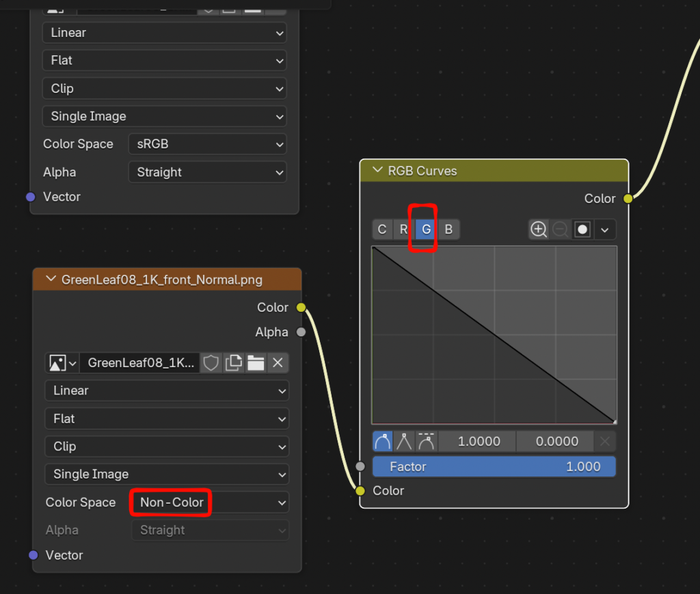Click the zoom in icon in RGB Curves
The image size is (700, 594).
pyautogui.click(x=539, y=230)
